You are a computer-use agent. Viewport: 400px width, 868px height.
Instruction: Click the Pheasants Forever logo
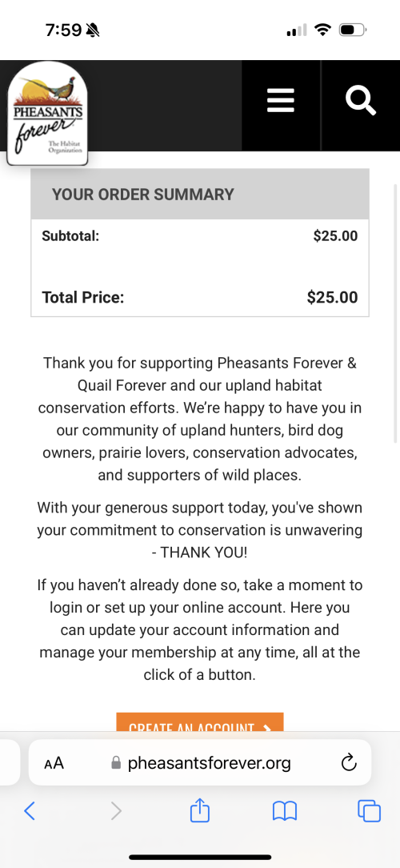(x=47, y=114)
